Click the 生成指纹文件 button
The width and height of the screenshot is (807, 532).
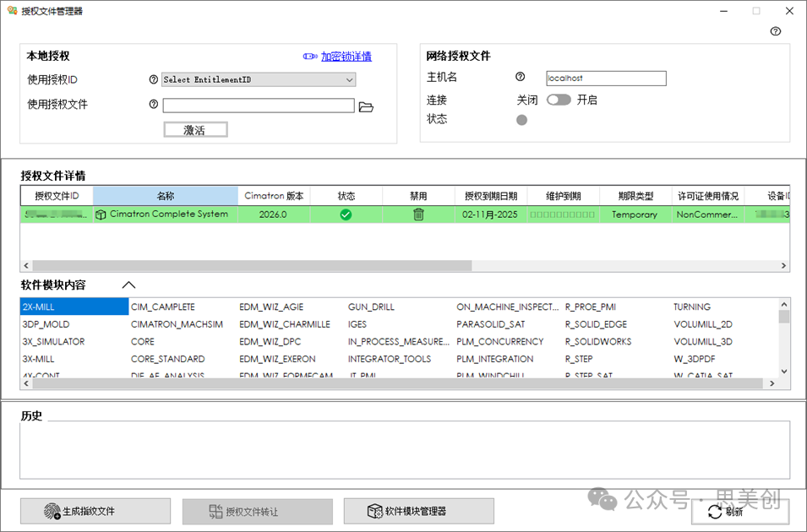pyautogui.click(x=95, y=511)
